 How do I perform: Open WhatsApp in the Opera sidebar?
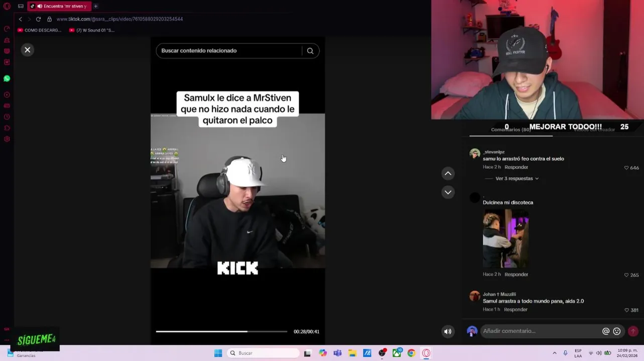(x=7, y=79)
